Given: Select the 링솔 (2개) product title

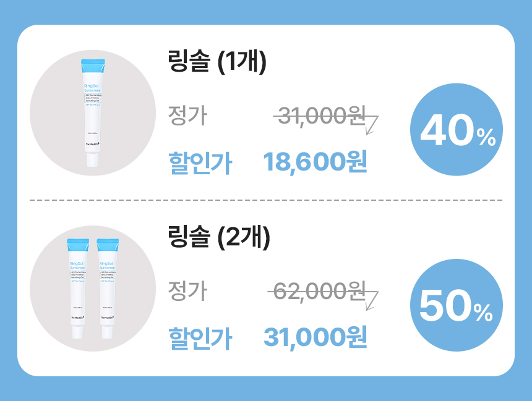Looking at the screenshot, I should (219, 238).
